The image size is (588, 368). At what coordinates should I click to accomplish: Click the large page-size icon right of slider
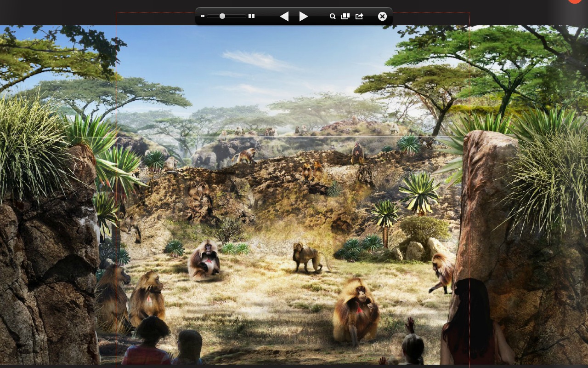[251, 16]
